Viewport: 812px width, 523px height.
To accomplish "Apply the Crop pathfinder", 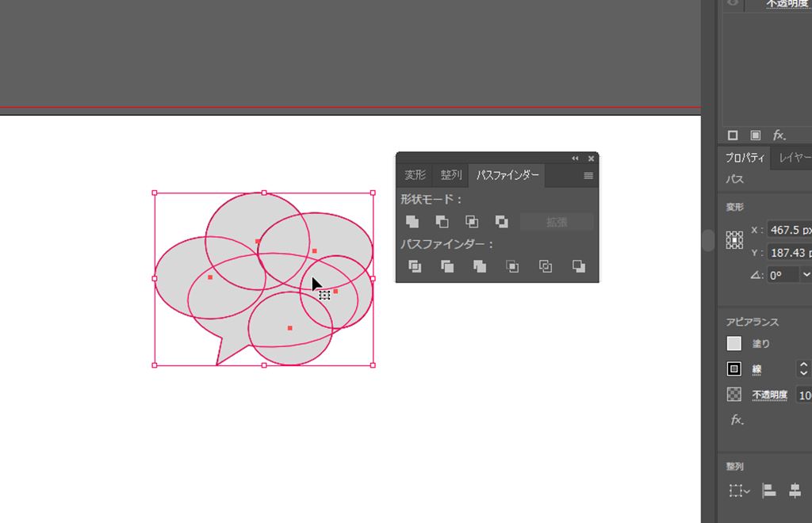I will pyautogui.click(x=513, y=266).
